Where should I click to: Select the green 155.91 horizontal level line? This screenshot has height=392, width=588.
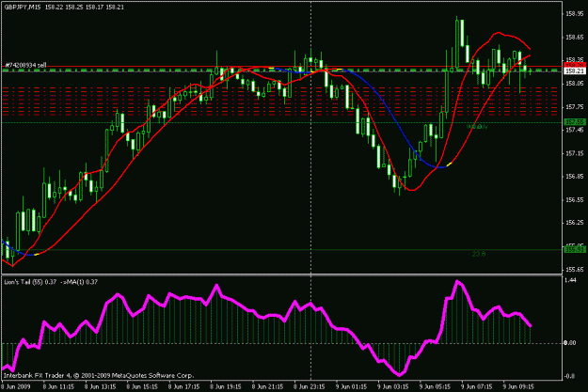[282, 250]
